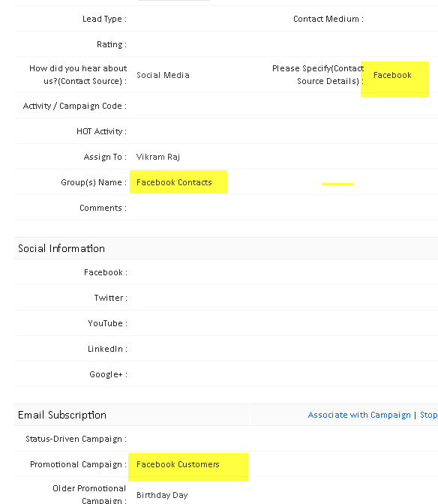
Task: Click the Activity / Campaign Code row
Action: point(226,106)
